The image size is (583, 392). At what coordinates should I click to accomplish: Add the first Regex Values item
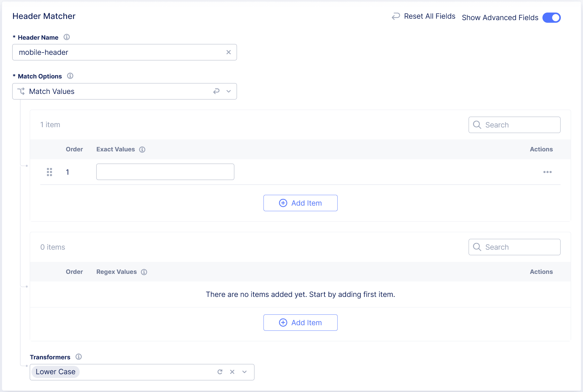300,323
